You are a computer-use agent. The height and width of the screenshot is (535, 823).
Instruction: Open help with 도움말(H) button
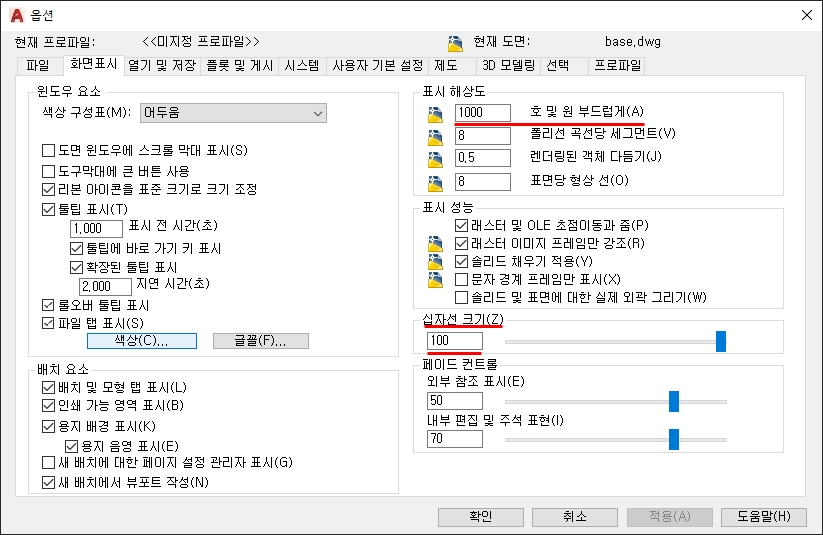(x=764, y=517)
